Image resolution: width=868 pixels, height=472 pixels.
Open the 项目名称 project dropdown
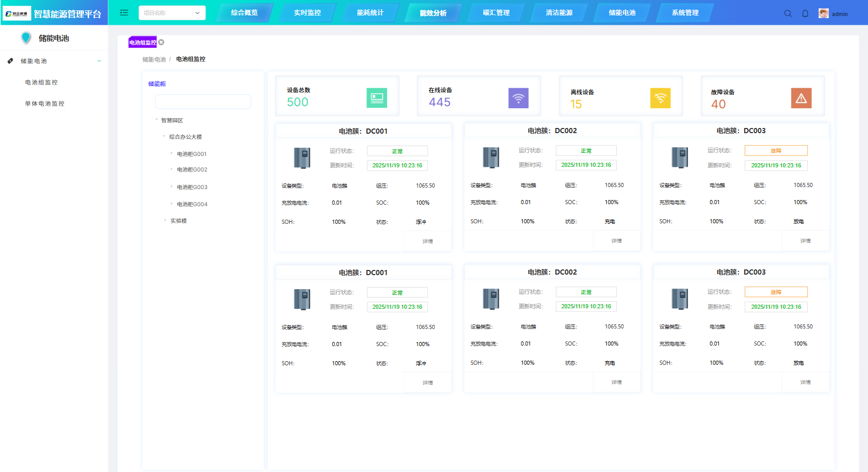172,13
